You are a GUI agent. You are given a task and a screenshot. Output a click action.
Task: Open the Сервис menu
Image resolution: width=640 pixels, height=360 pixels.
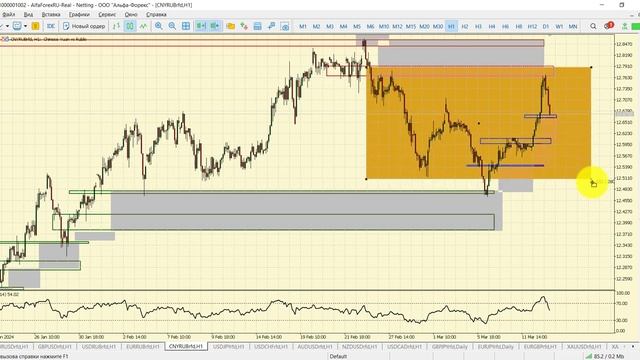point(107,14)
